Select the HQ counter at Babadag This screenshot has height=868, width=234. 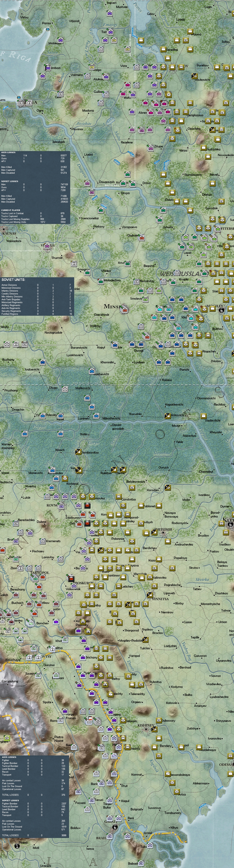(x=141, y=863)
